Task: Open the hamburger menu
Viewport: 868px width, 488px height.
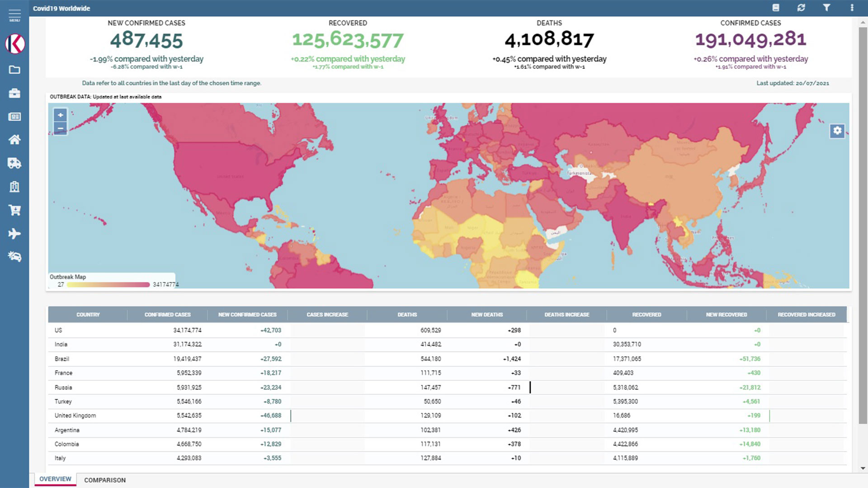Action: [x=14, y=15]
